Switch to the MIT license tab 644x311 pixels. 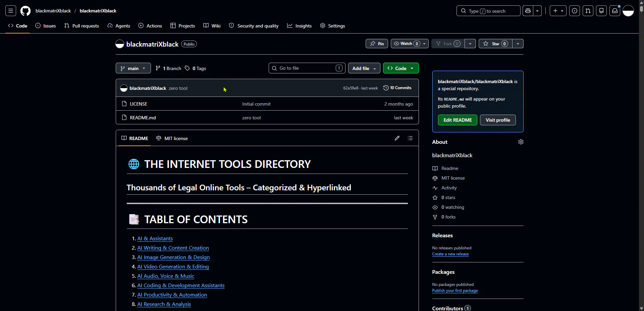172,138
